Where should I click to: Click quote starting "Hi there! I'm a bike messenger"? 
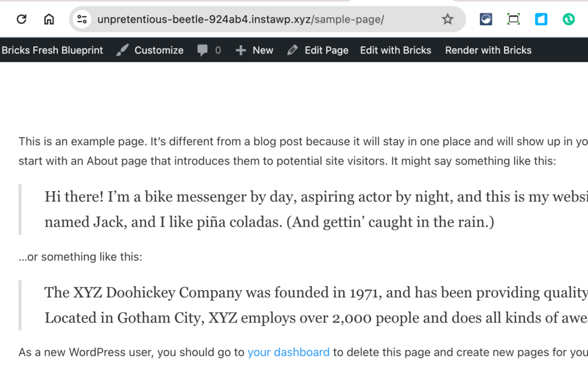tap(316, 197)
